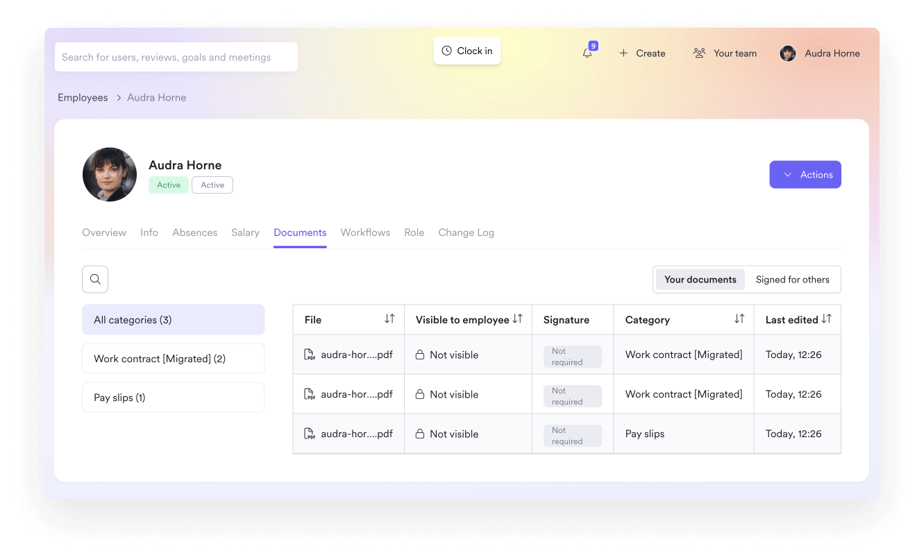924x560 pixels.
Task: Open Audra Horne's account avatar in the top bar
Action: click(788, 53)
